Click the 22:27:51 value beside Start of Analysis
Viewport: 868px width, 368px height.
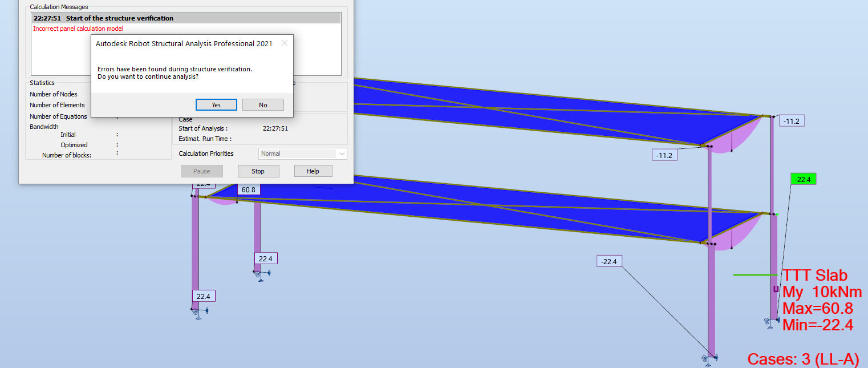275,128
